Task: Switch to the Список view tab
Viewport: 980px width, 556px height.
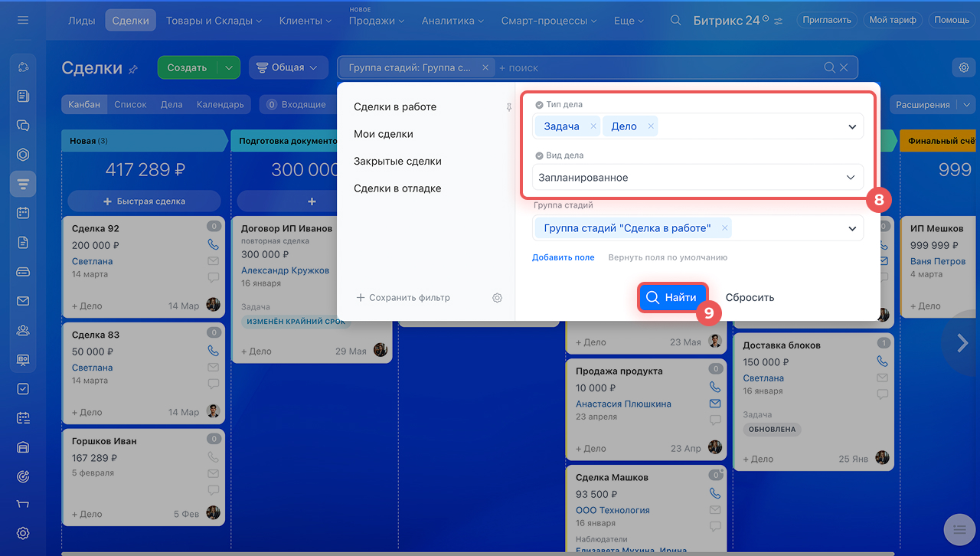Action: tap(130, 104)
